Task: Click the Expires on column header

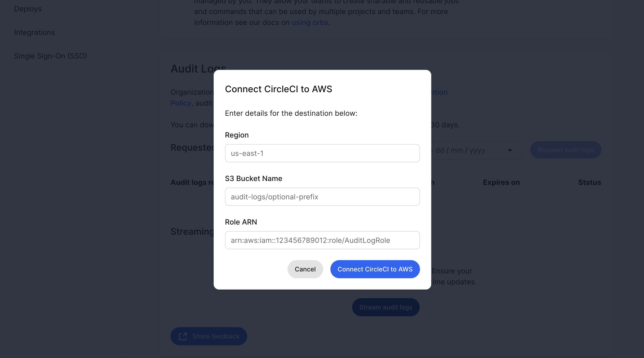Action: (x=501, y=182)
